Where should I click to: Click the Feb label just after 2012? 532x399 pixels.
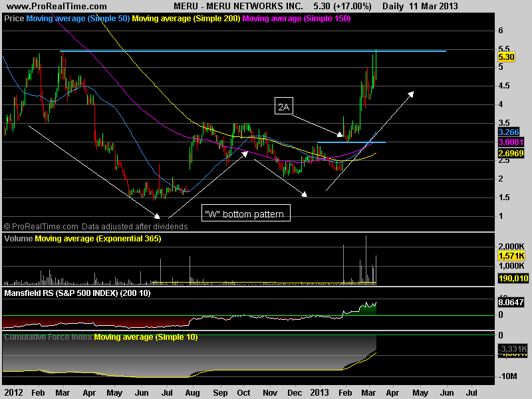[38, 392]
